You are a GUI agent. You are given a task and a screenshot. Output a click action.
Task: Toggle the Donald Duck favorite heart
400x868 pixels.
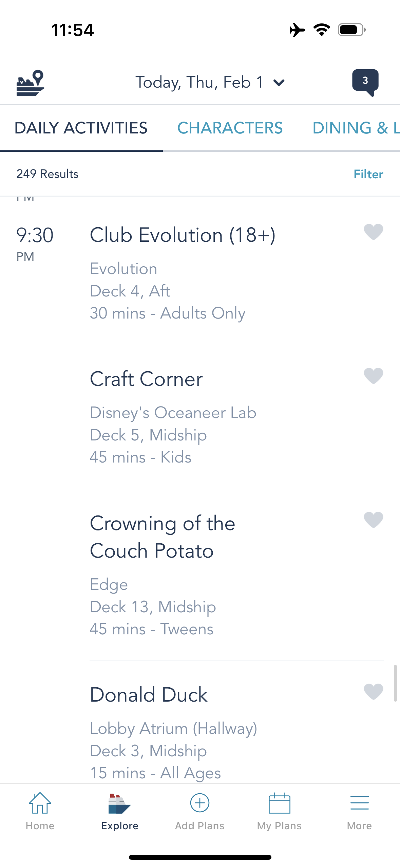point(373,692)
